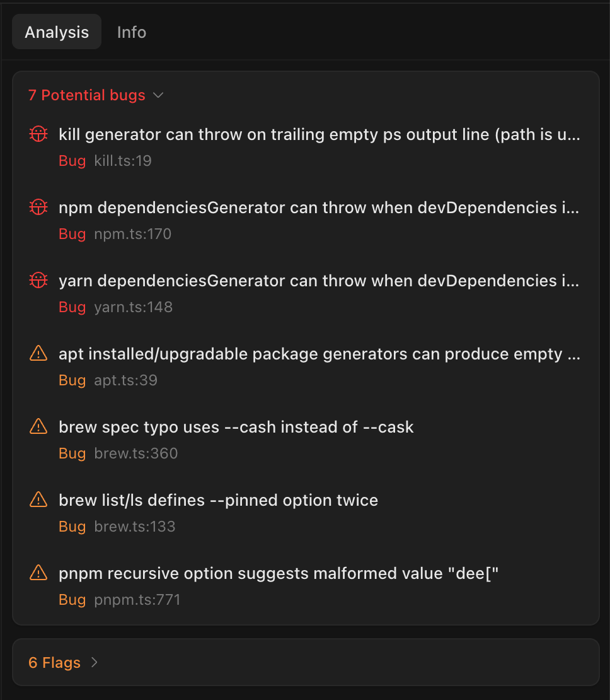Select brew list/ls --pinned option twice issue
The height and width of the screenshot is (700, 610).
[x=218, y=500]
